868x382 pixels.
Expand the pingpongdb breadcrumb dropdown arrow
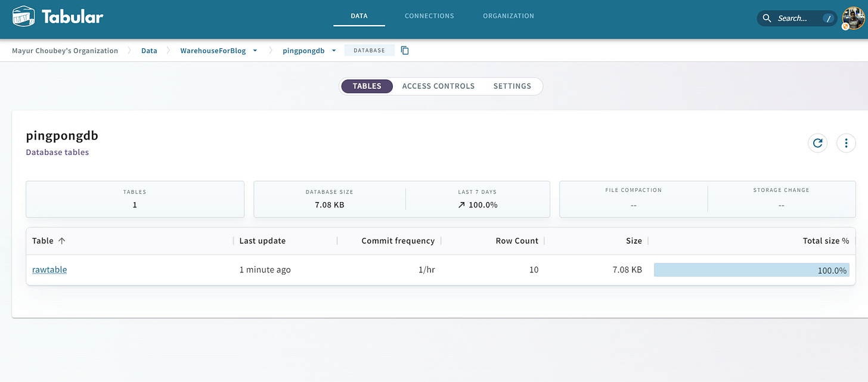coord(334,51)
